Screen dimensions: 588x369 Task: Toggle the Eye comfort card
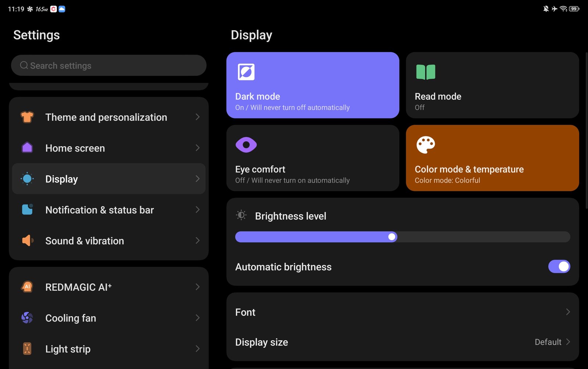point(312,158)
